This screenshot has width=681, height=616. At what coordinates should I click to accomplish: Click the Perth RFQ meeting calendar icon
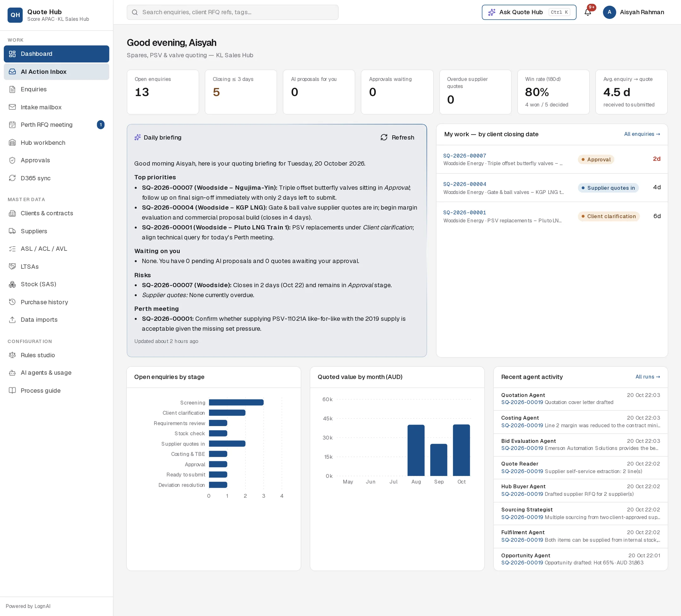point(13,125)
